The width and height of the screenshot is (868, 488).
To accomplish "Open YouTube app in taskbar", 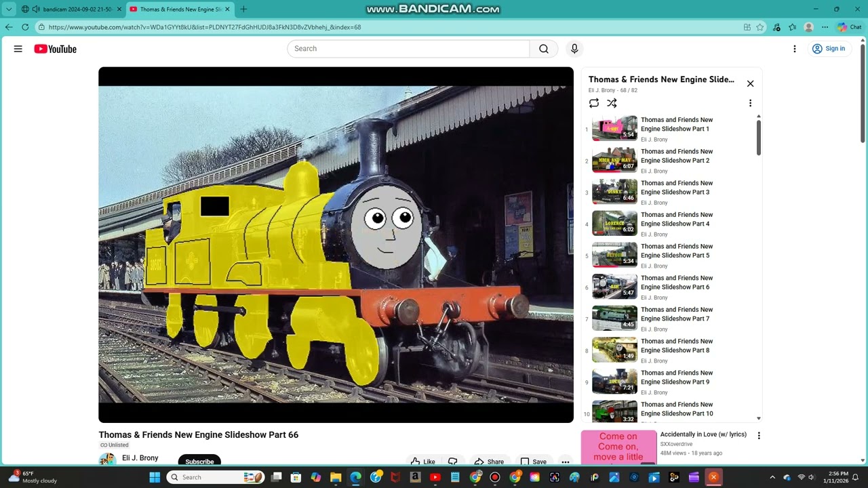I will 435,477.
